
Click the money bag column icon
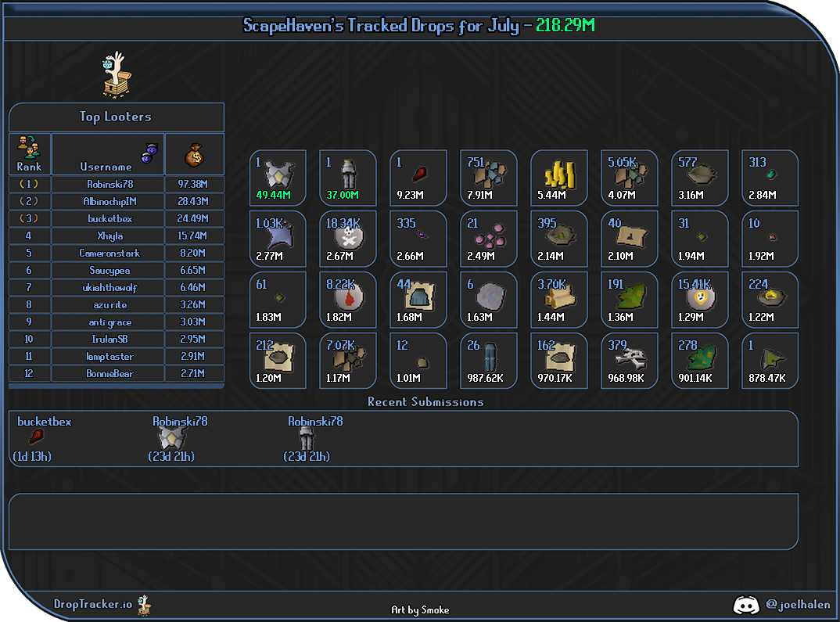pyautogui.click(x=195, y=156)
